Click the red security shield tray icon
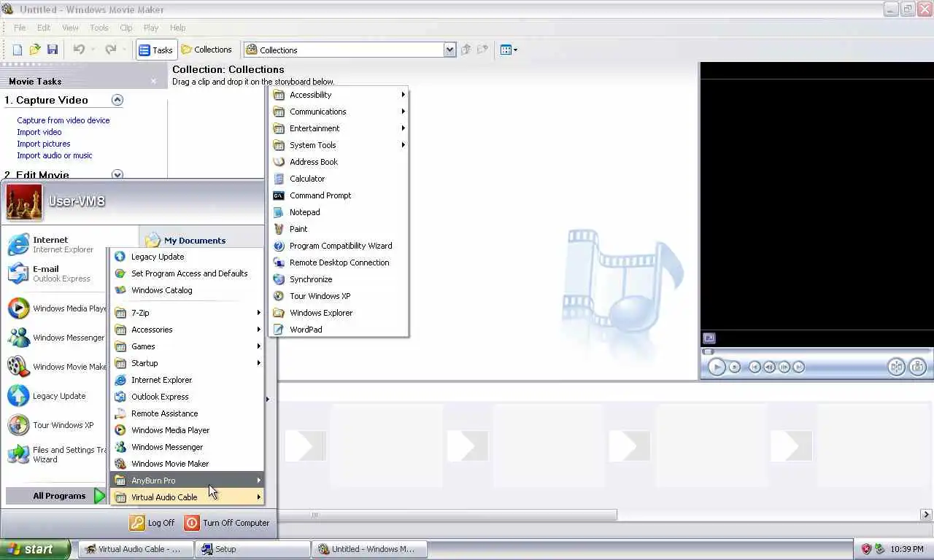934x560 pixels. (x=866, y=549)
